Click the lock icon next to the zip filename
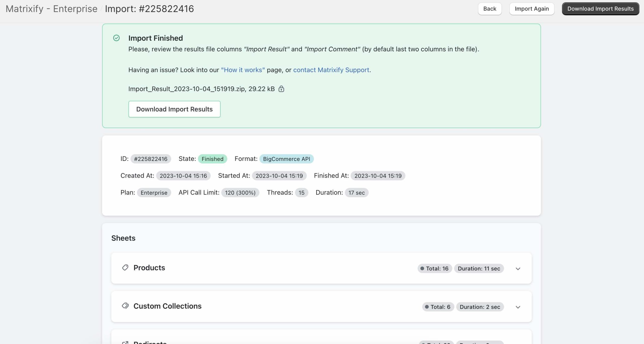This screenshot has width=644, height=344. (x=281, y=89)
